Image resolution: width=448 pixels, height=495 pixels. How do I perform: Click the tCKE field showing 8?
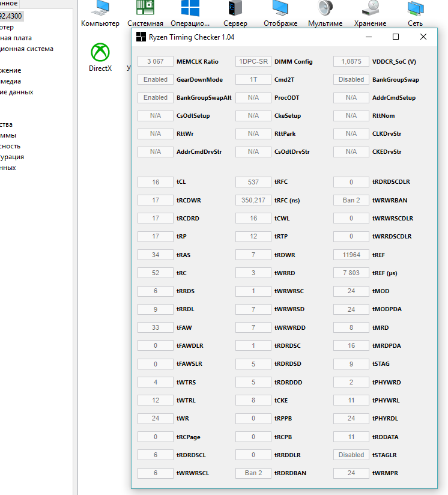(253, 400)
